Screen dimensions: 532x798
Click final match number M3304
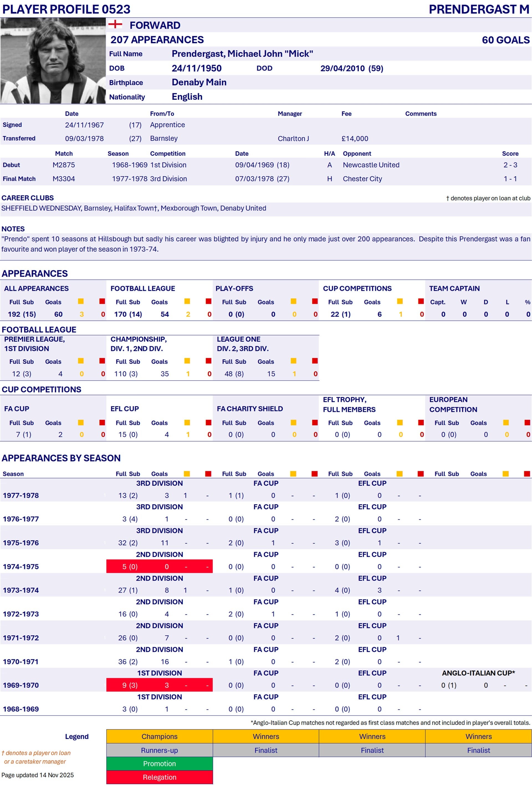pos(64,179)
